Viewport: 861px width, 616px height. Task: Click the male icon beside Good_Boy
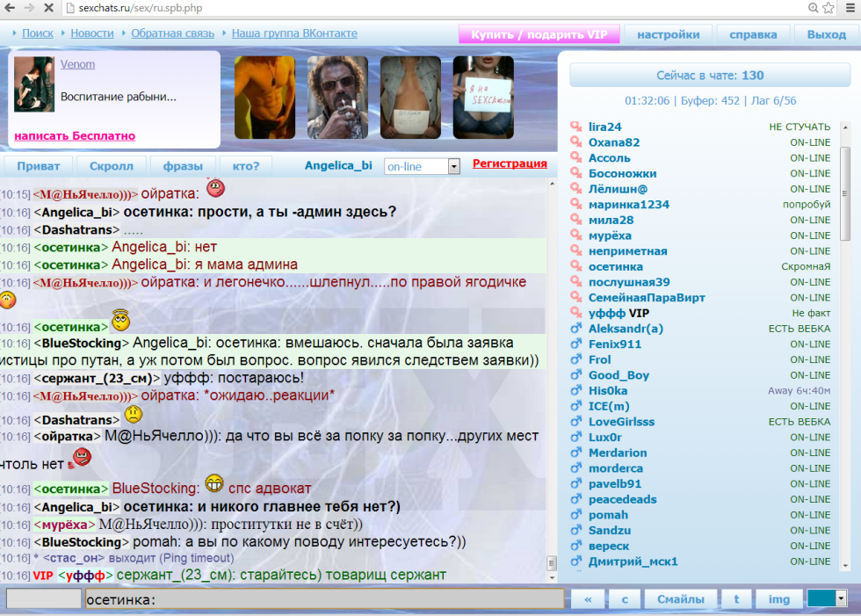[x=576, y=375]
